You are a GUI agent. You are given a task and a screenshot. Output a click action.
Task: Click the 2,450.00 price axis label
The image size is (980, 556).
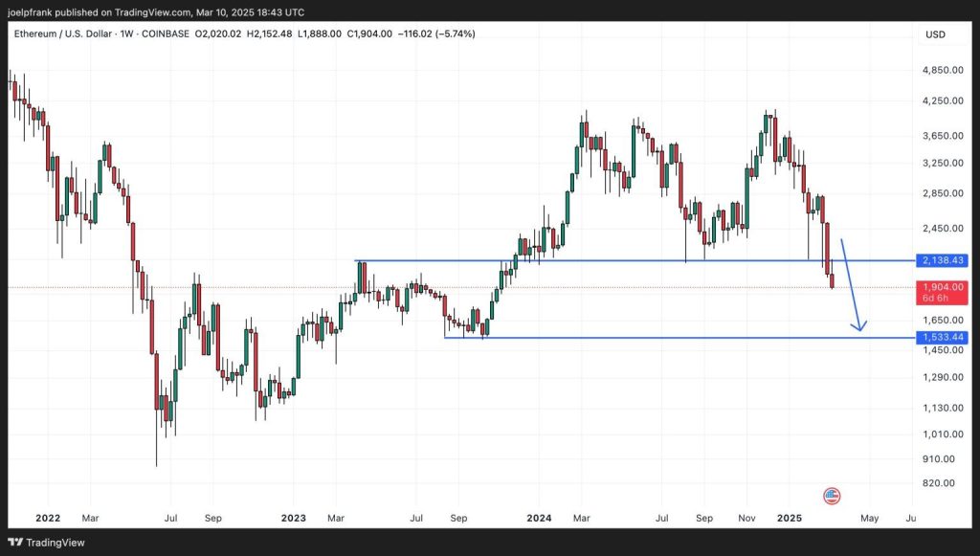click(943, 228)
